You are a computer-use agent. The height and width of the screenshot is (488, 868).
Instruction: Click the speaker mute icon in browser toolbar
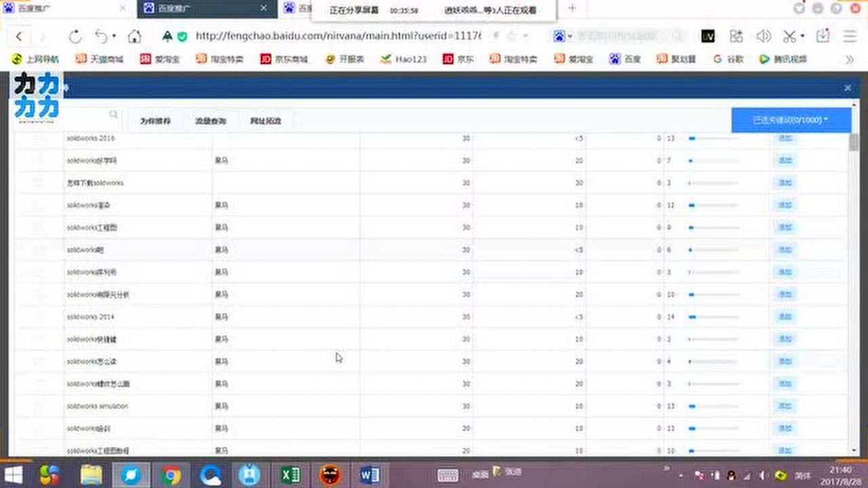coord(764,36)
